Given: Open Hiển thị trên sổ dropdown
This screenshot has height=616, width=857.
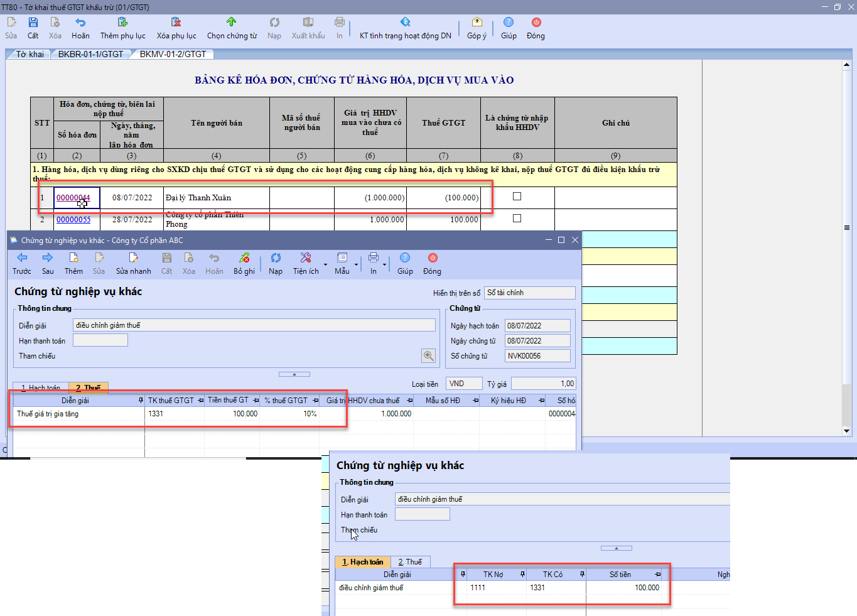Looking at the screenshot, I should point(530,293).
